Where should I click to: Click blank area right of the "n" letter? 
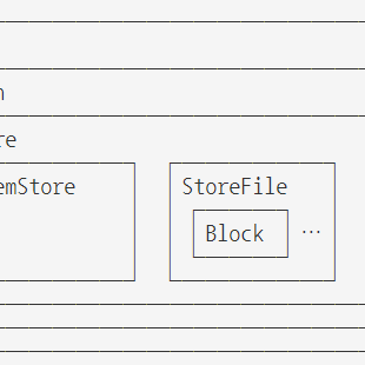(x=185, y=93)
